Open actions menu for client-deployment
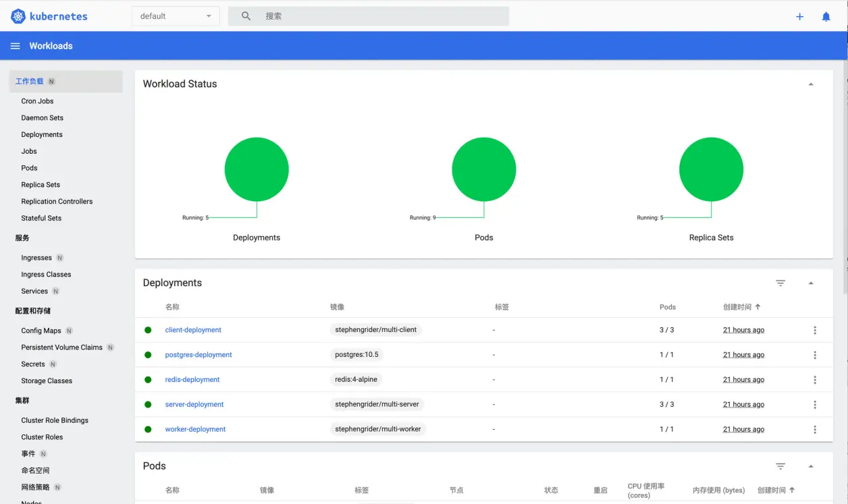This screenshot has width=848, height=504. (x=815, y=330)
